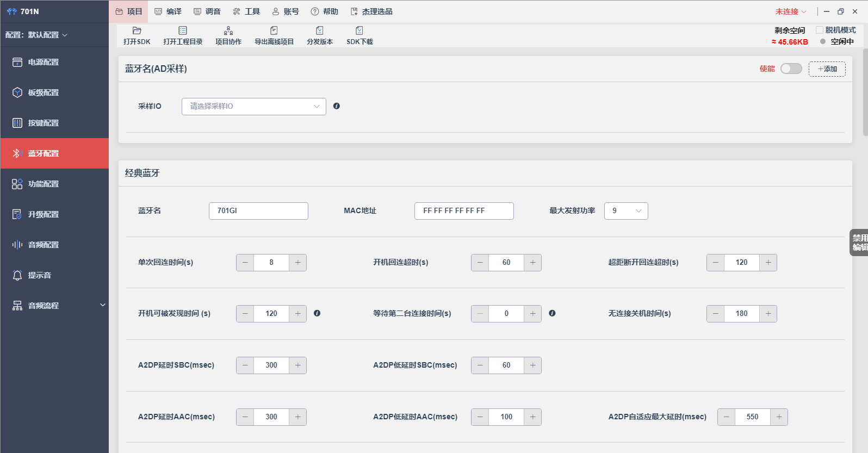
Task: Open 电源配置 in the sidebar
Action: click(54, 62)
